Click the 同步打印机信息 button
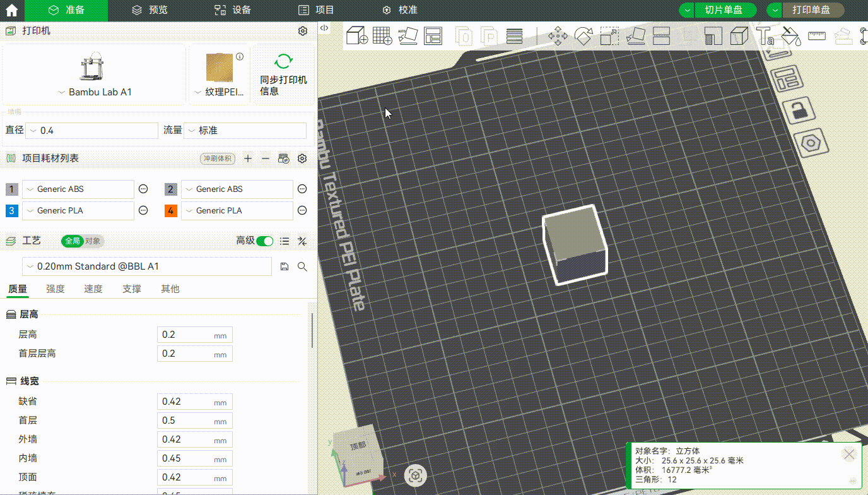This screenshot has width=868, height=495. (283, 75)
